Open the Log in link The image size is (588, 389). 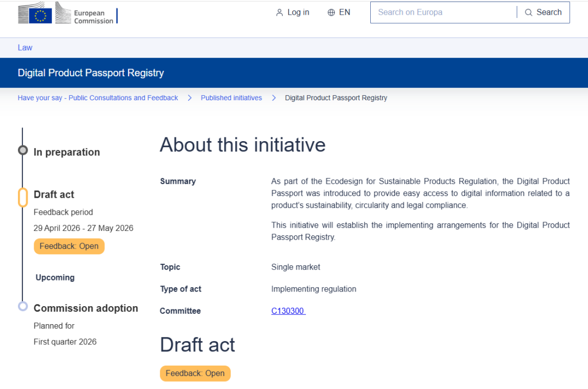[x=292, y=13]
